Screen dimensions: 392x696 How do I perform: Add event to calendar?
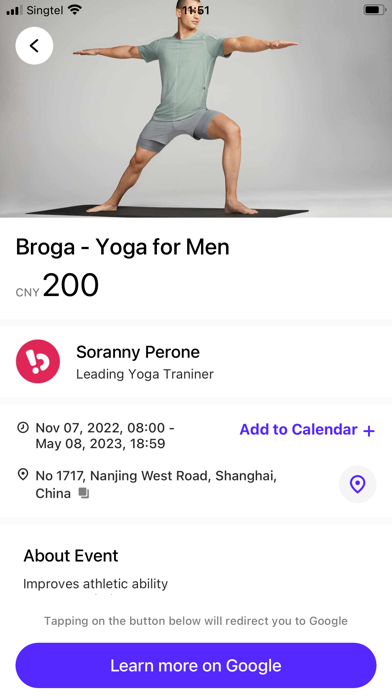(307, 430)
